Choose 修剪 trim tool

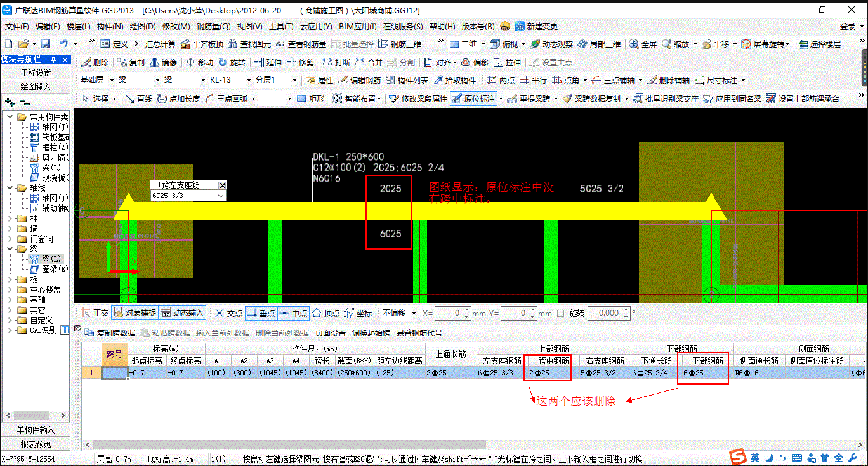[301, 62]
